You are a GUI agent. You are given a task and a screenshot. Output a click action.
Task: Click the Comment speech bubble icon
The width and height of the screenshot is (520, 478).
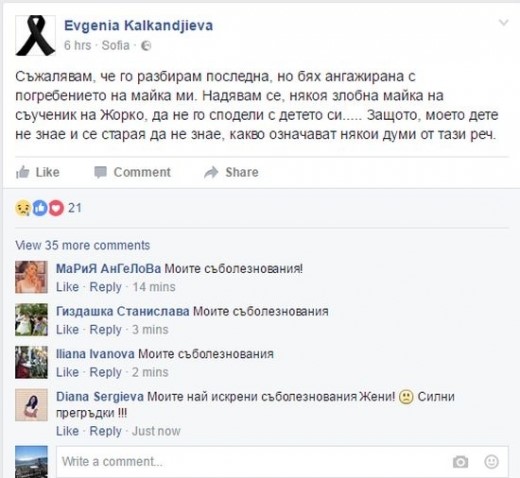point(100,172)
